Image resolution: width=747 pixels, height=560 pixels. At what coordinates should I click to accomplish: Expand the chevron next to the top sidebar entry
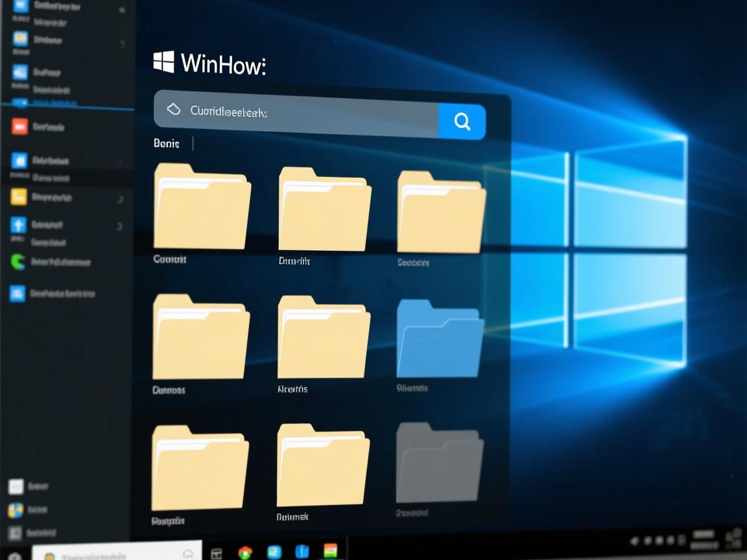coord(121,11)
